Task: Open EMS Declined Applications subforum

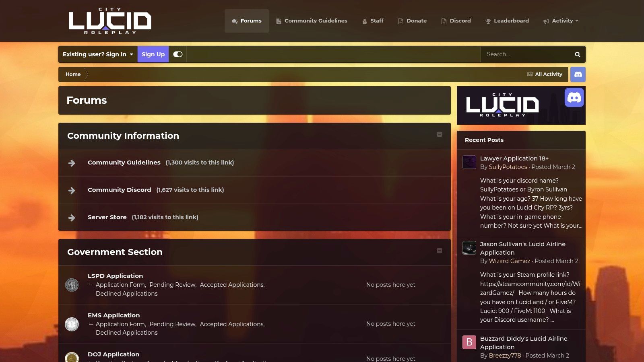Action: click(126, 333)
